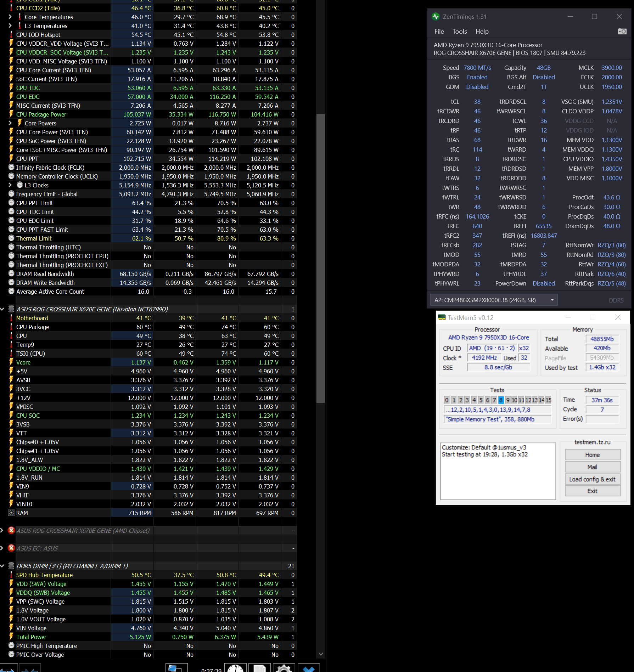634x672 pixels.
Task: Click the Total memory value 48855Mb in TestMem5
Action: (602, 339)
